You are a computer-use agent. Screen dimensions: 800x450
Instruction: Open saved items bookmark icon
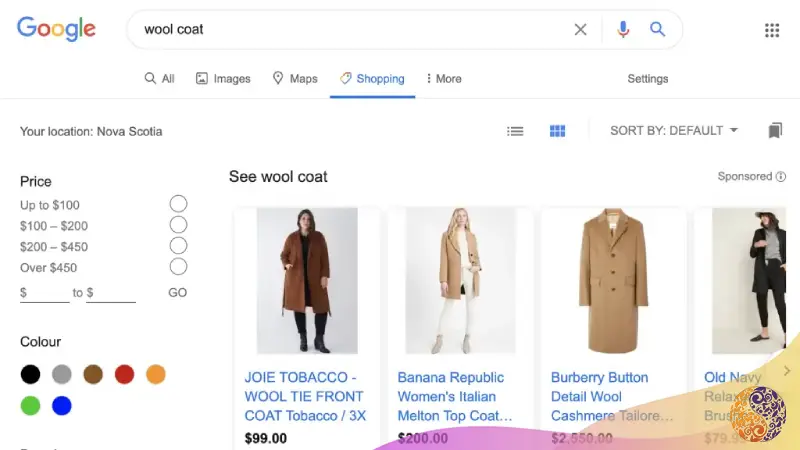coord(775,131)
